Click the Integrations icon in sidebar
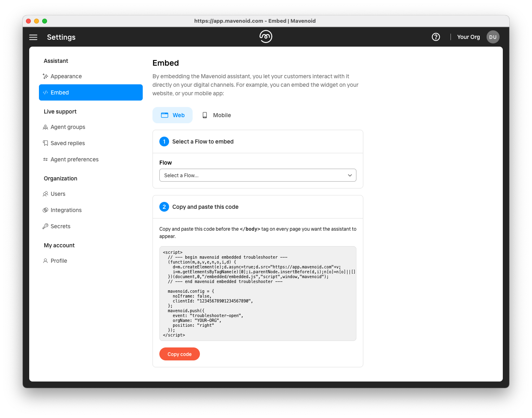 point(45,210)
